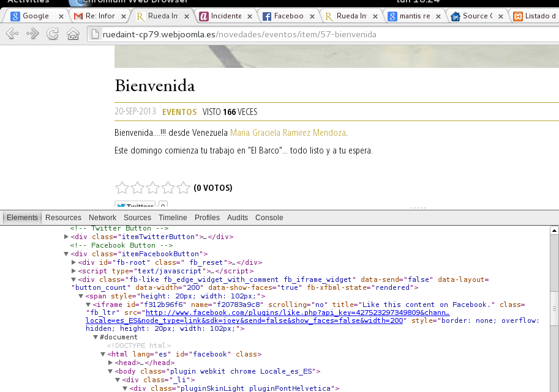Expand the head node
Image resolution: width=559 pixels, height=392 pixels.
[x=111, y=363]
